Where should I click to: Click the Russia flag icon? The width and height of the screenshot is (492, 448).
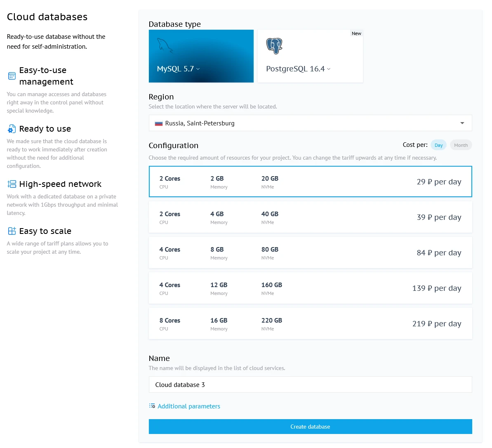[x=158, y=123]
